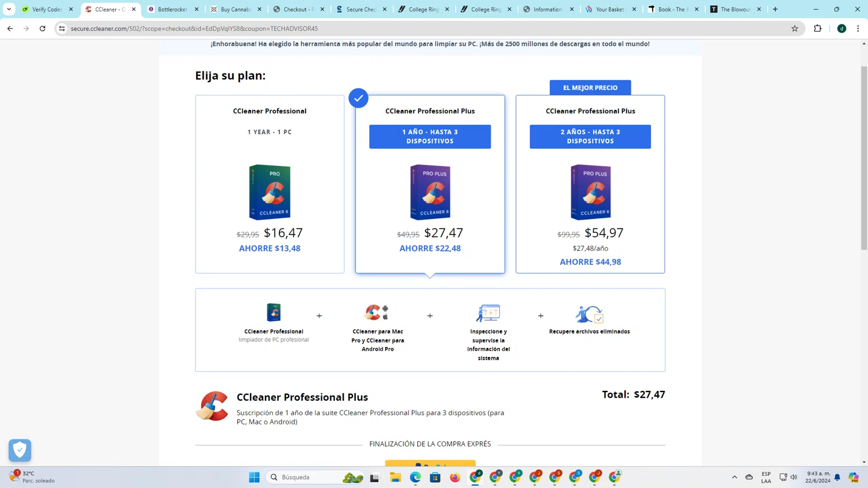Image resolution: width=868 pixels, height=488 pixels.
Task: Bookmark this page with the star icon
Action: (795, 28)
